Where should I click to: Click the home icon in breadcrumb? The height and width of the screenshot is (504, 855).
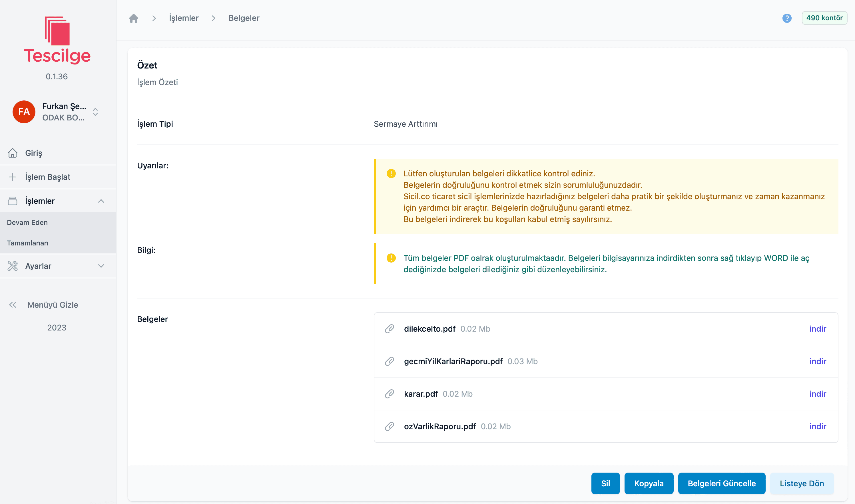point(134,18)
